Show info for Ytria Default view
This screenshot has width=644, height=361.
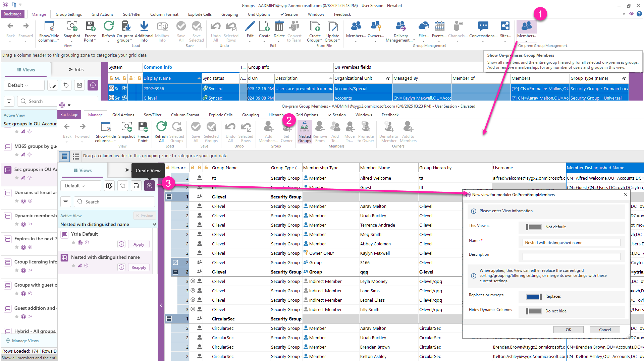[121, 244]
